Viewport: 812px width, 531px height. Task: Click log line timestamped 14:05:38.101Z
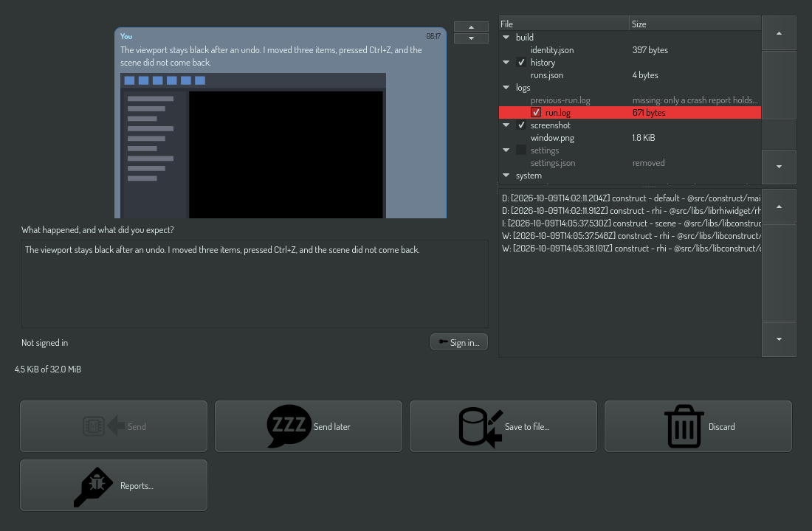click(x=630, y=249)
